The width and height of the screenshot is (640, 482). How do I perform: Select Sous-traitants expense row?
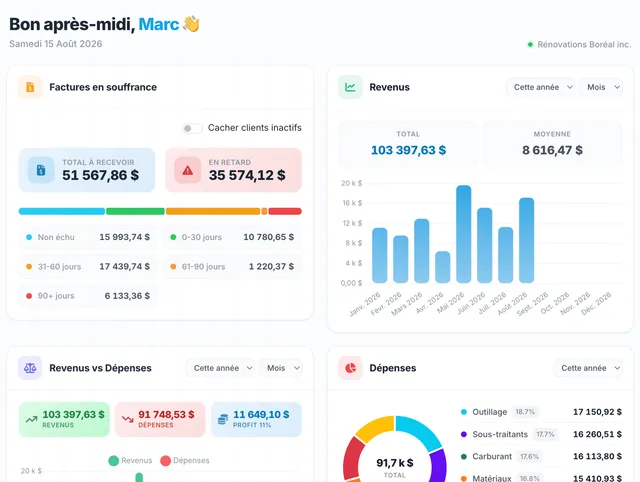(x=541, y=434)
